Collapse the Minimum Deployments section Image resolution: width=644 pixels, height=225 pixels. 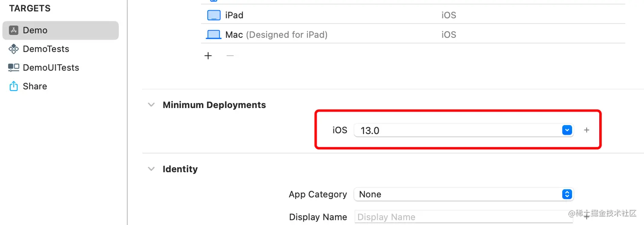coord(151,105)
